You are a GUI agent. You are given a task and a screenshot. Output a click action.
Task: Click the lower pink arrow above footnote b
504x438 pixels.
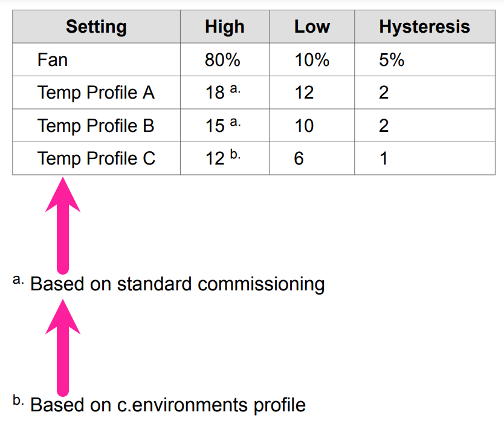tap(63, 348)
